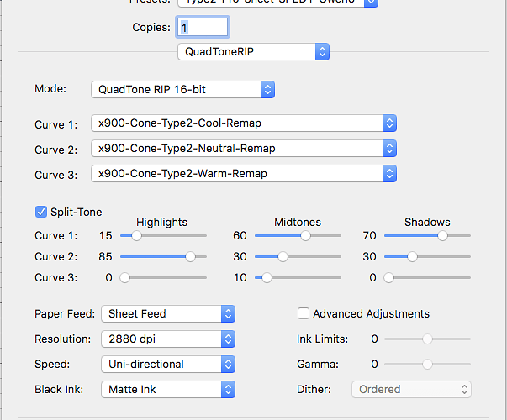Click the Curve 3 Midtones slider knob

[267, 277]
